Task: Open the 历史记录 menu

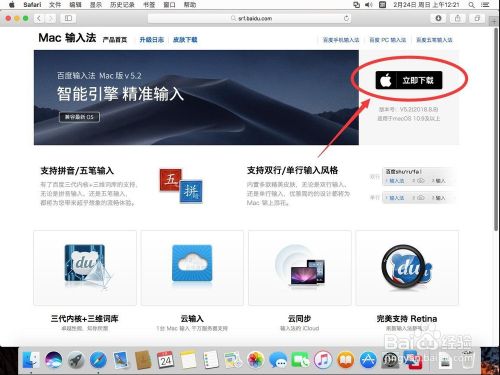Action: pyautogui.click(x=122, y=5)
